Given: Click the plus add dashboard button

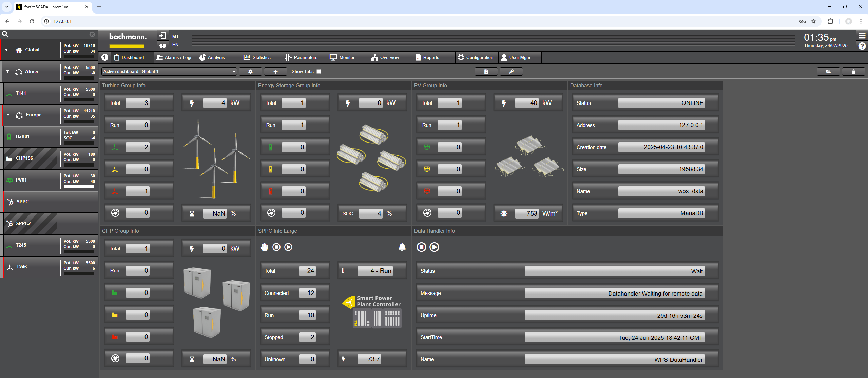Looking at the screenshot, I should pyautogui.click(x=275, y=72).
